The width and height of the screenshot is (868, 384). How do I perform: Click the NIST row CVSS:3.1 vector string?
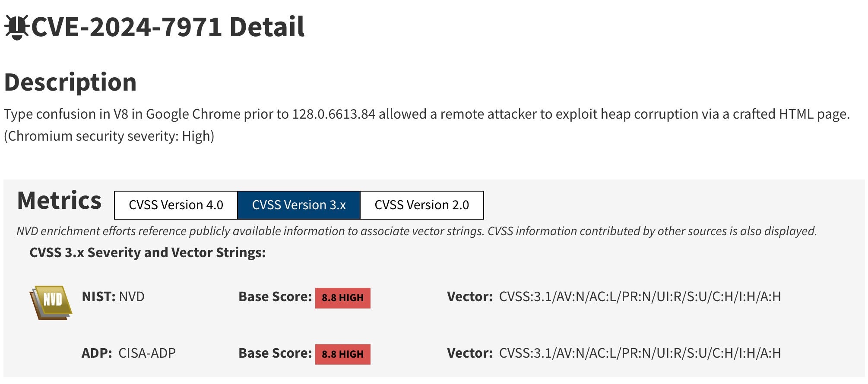640,297
